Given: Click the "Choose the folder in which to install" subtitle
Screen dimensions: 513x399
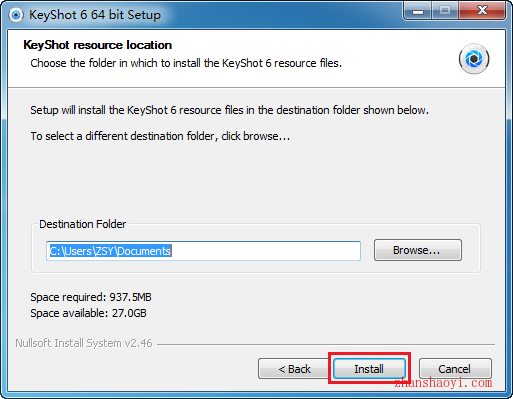Looking at the screenshot, I should [x=186, y=63].
